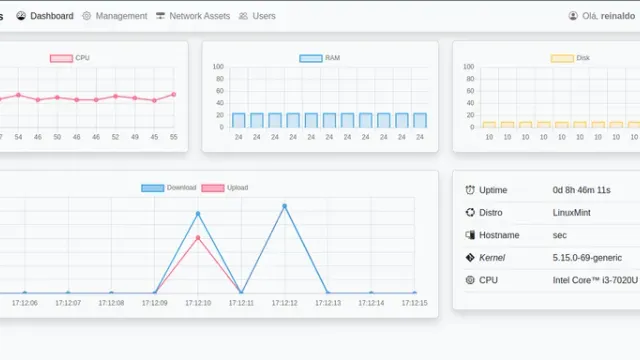This screenshot has height=360, width=640.
Task: Click the CPU data point labeled 55
Action: pos(173,94)
